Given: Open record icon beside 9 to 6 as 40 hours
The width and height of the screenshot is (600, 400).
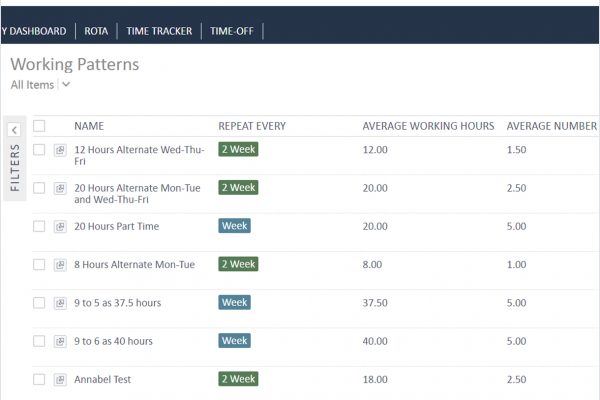Looking at the screenshot, I should click(x=60, y=341).
